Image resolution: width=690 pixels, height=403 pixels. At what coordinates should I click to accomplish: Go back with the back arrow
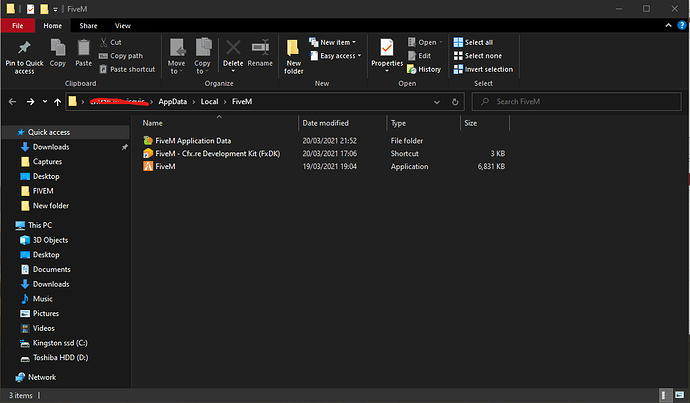[12, 102]
